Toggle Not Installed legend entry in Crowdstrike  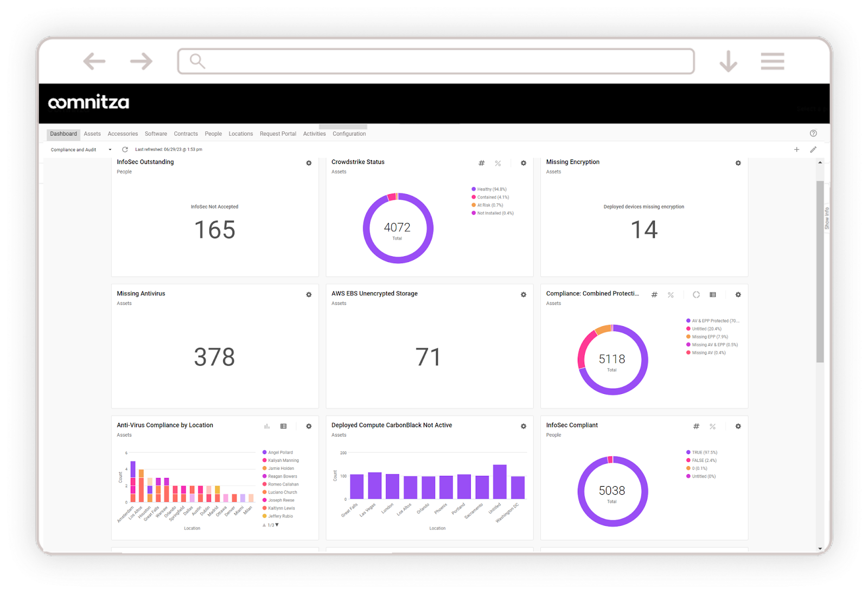pyautogui.click(x=493, y=213)
